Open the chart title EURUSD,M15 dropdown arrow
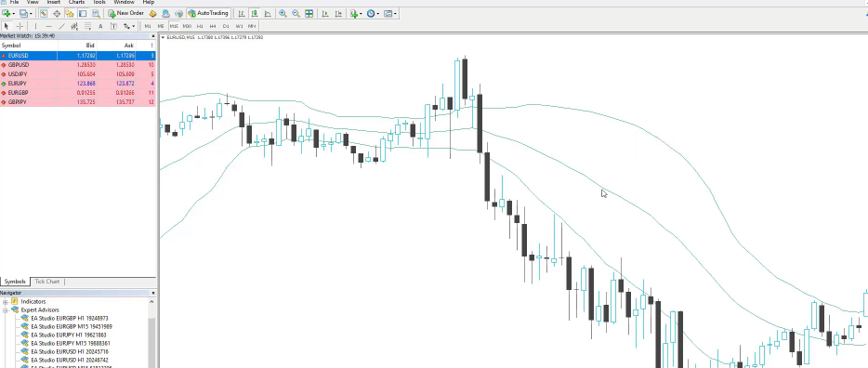The height and width of the screenshot is (368, 868). pos(164,37)
